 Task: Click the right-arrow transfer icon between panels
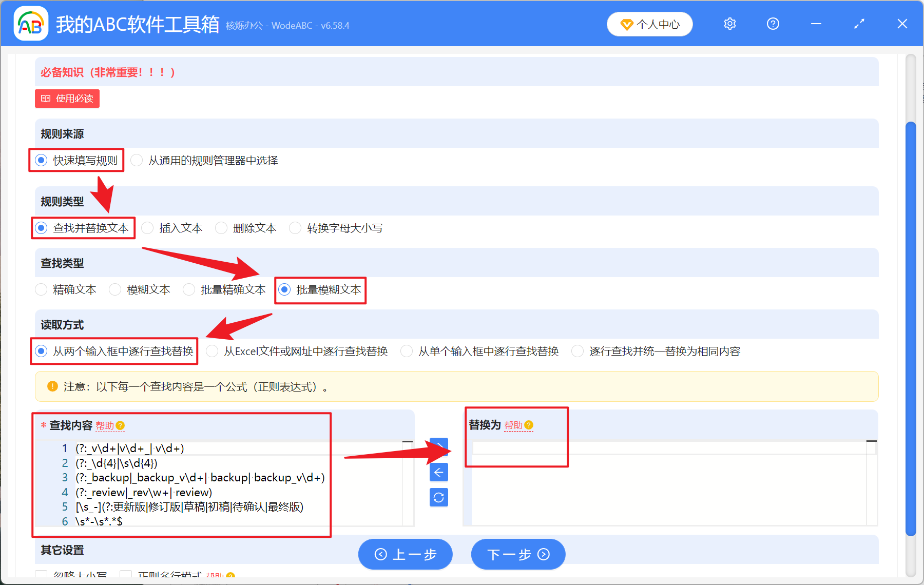(439, 446)
